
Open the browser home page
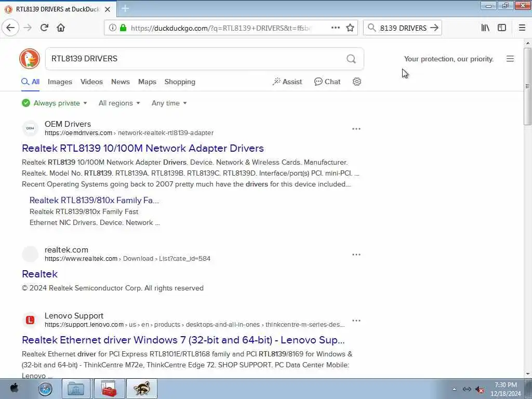coord(61,28)
